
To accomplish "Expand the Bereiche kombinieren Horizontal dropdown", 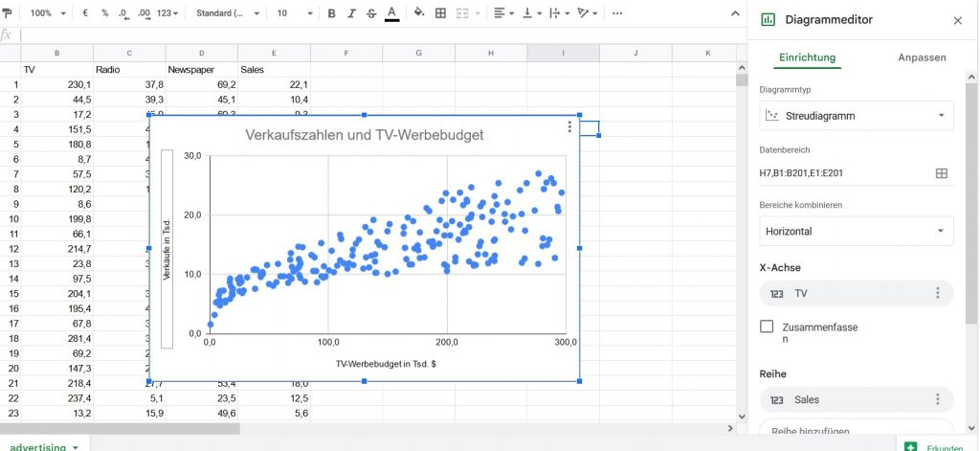I will [x=856, y=231].
